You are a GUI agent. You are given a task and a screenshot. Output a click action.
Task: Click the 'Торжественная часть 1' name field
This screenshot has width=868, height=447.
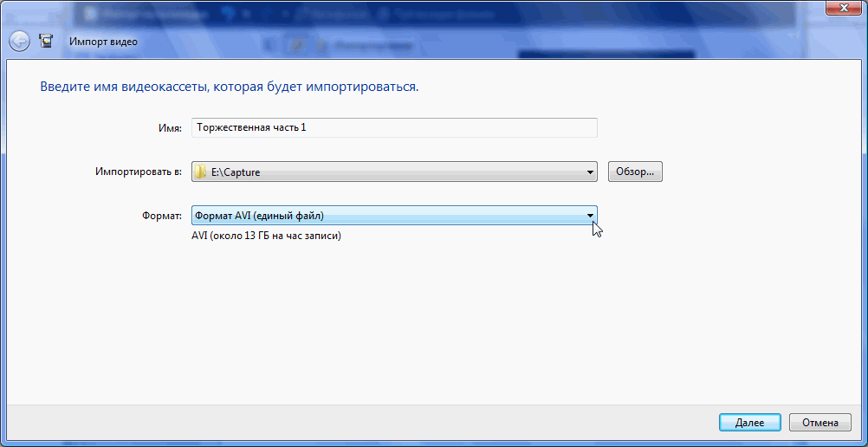pyautogui.click(x=394, y=127)
